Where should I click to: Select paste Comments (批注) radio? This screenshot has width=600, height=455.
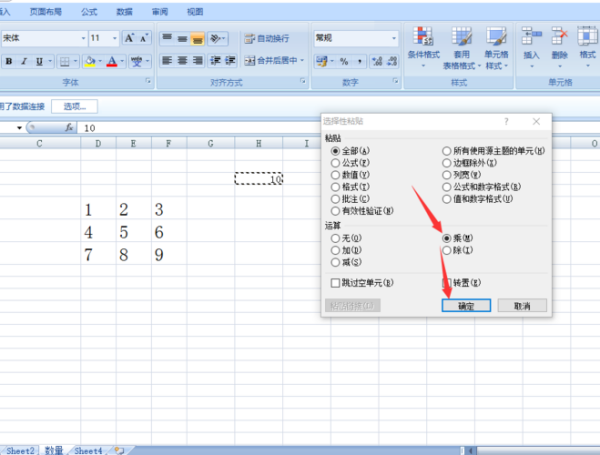coord(335,199)
